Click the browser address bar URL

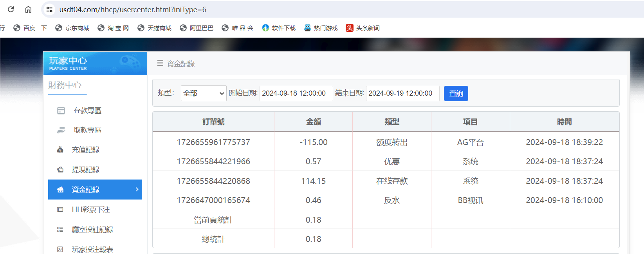[133, 9]
